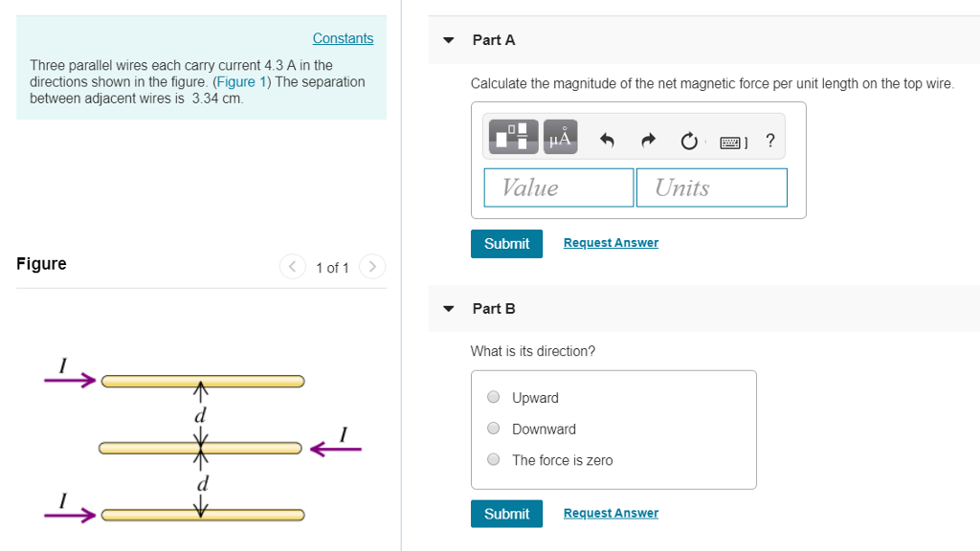The width and height of the screenshot is (980, 551).
Task: Click the next figure arrow icon
Action: [x=372, y=267]
